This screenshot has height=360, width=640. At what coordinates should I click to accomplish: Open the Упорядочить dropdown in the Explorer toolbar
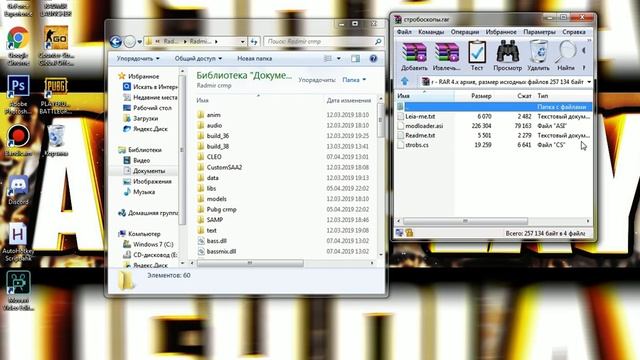click(x=138, y=59)
